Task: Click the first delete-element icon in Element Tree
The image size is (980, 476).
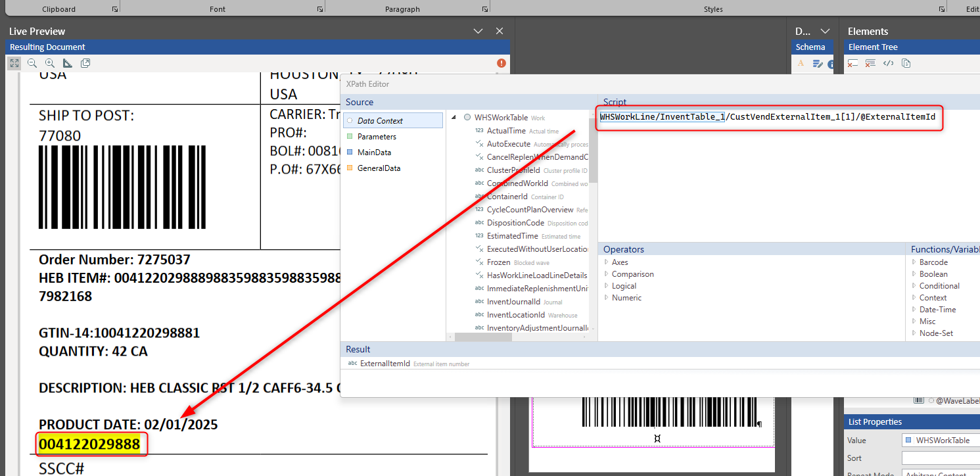Action: pyautogui.click(x=852, y=64)
